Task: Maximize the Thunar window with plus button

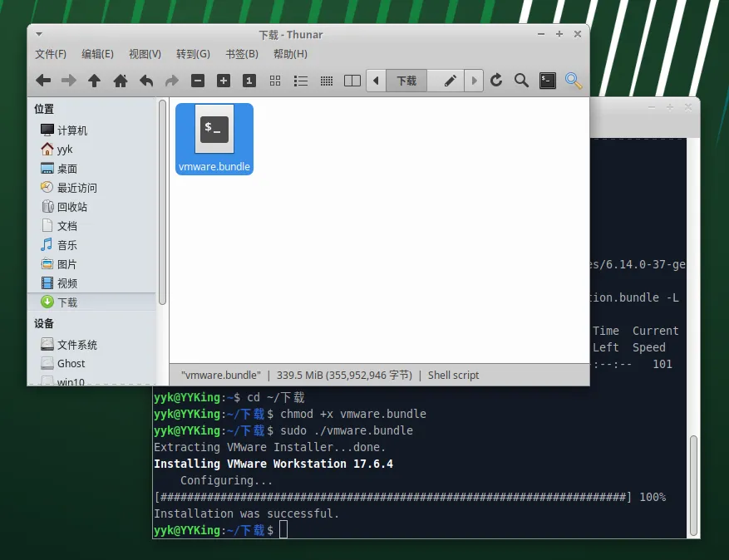Action: 559,34
